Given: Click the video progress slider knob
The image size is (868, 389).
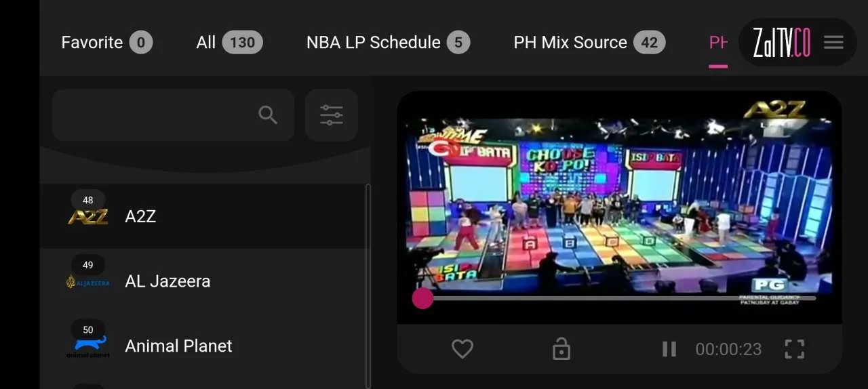Looking at the screenshot, I should (422, 298).
